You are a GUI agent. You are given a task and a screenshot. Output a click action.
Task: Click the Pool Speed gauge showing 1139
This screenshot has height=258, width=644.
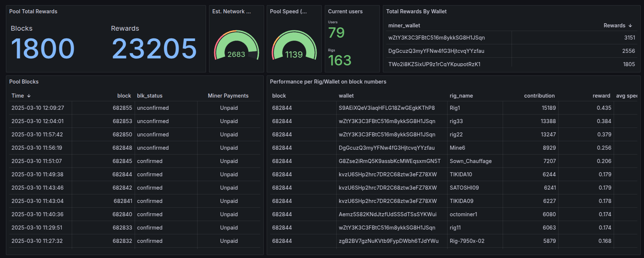(x=294, y=46)
